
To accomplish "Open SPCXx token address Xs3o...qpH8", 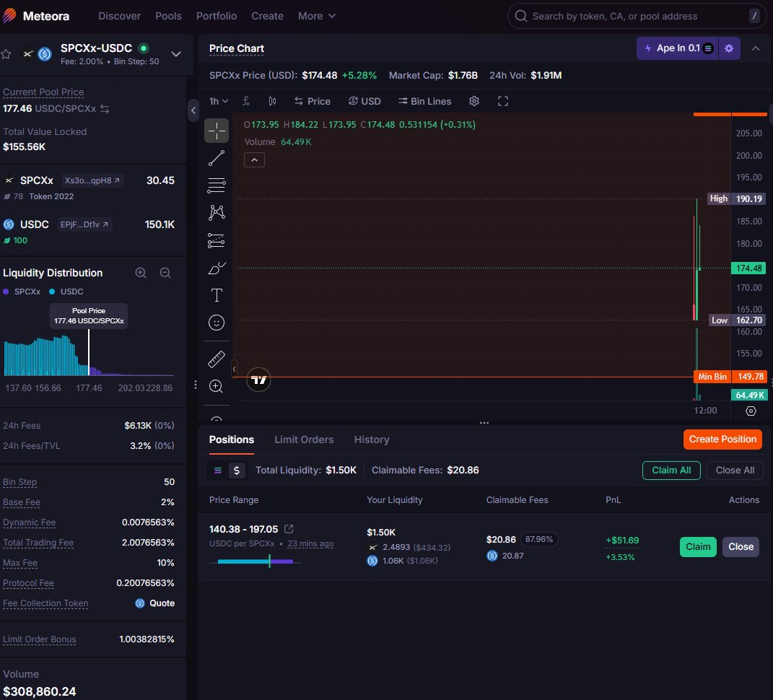I will point(92,180).
